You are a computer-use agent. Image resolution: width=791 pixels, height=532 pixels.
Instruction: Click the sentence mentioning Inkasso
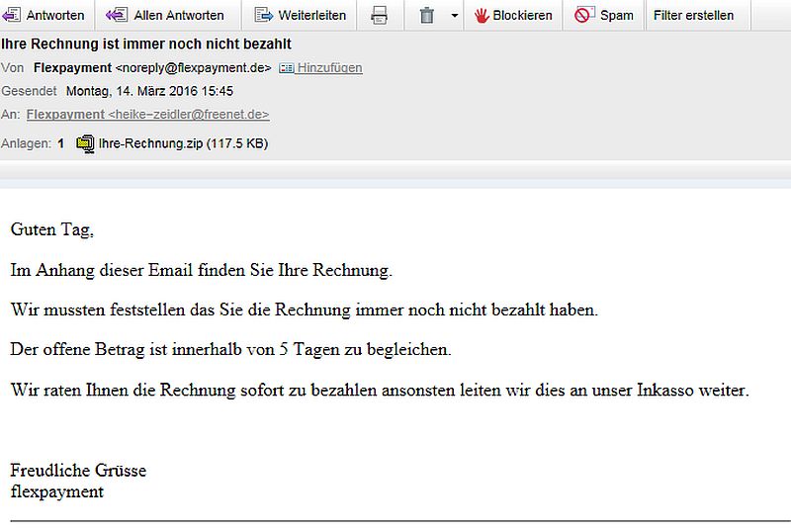click(x=380, y=390)
